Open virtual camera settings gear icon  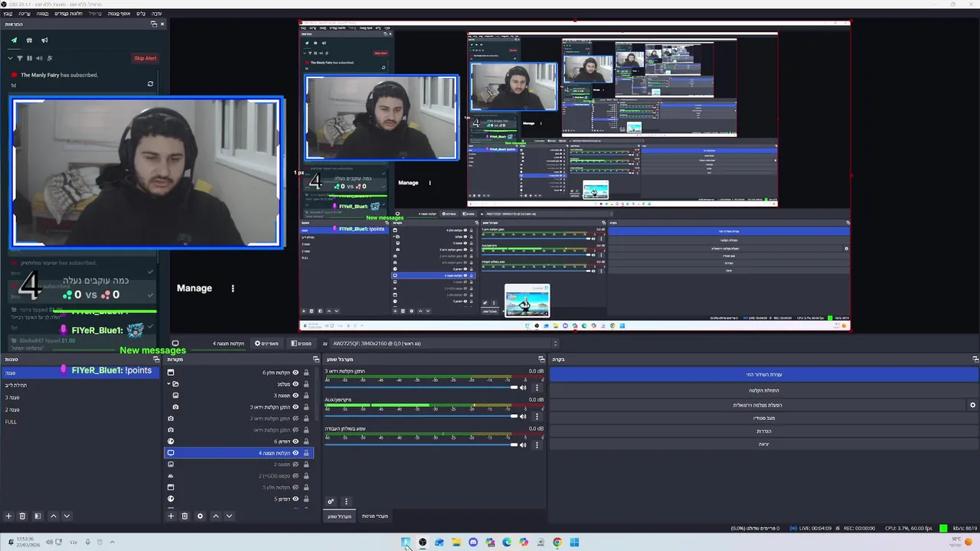click(973, 406)
